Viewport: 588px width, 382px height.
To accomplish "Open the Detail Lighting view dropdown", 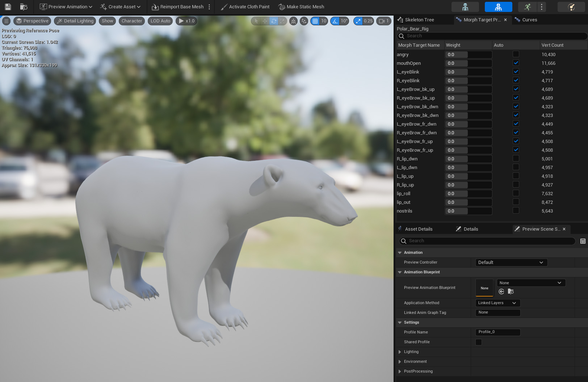I will click(75, 21).
